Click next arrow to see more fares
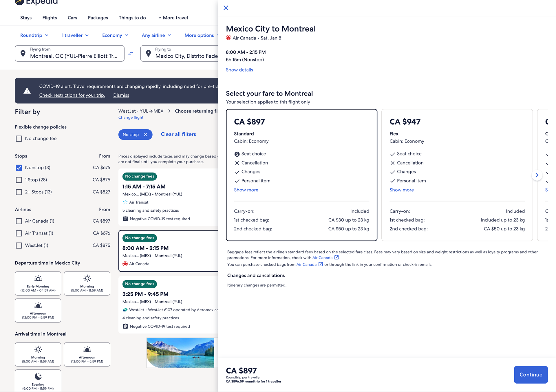556x392 pixels. (x=537, y=175)
